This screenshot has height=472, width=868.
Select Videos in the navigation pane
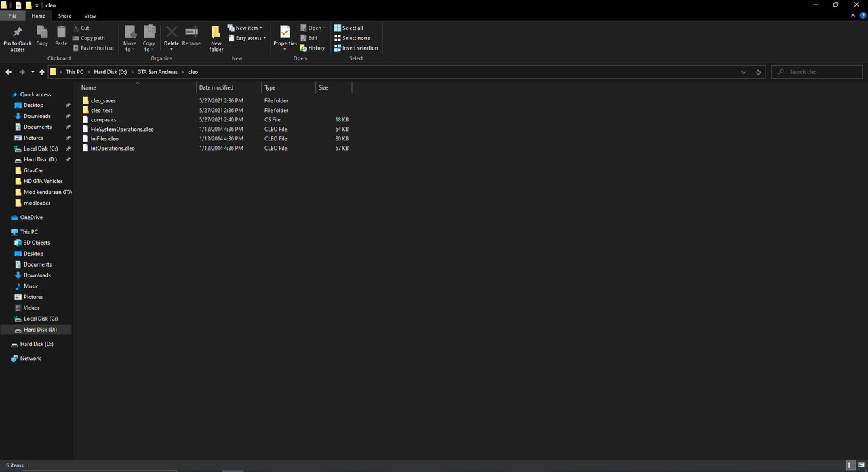pyautogui.click(x=32, y=308)
